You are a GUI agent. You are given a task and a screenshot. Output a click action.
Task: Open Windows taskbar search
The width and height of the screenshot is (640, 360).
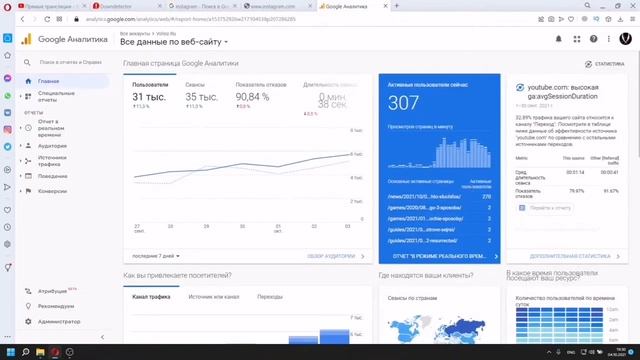[25, 352]
